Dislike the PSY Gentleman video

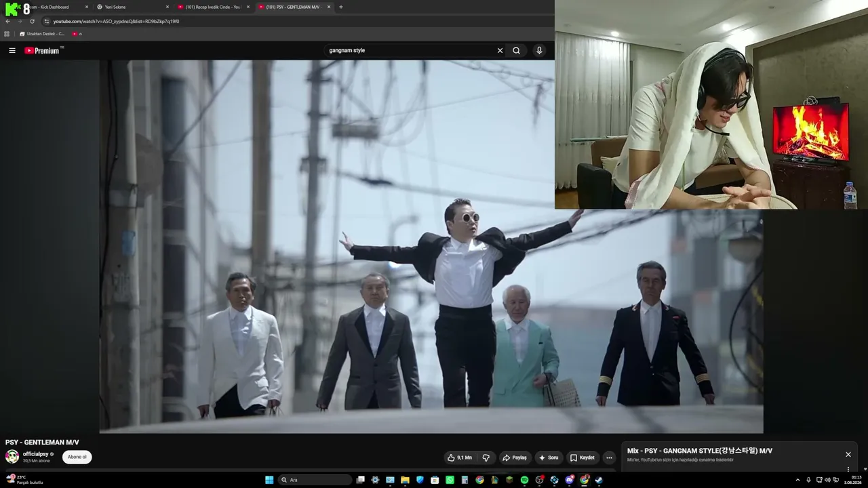point(486,457)
